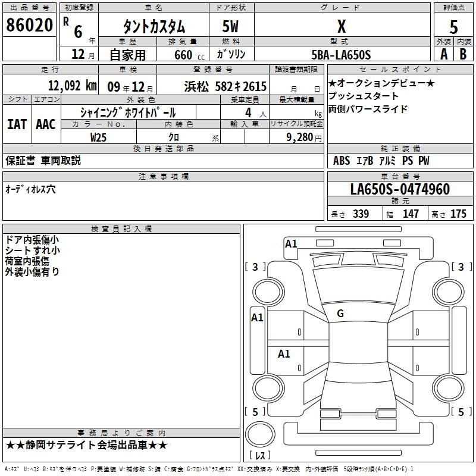
Task: Select the interior grade B cell
Action: (464, 54)
